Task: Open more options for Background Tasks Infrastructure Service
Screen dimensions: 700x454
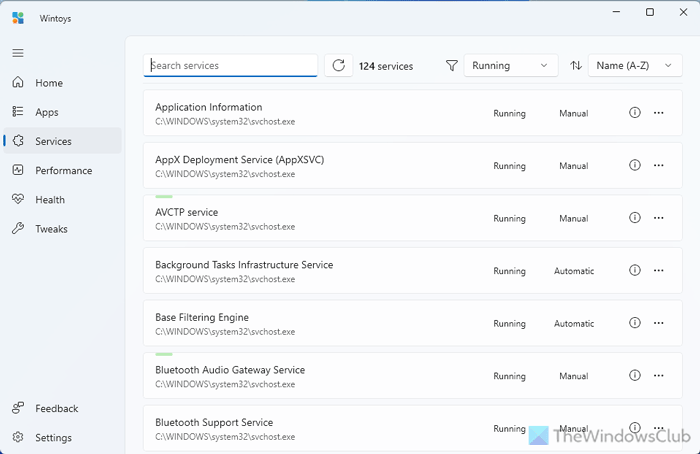Action: (x=658, y=271)
